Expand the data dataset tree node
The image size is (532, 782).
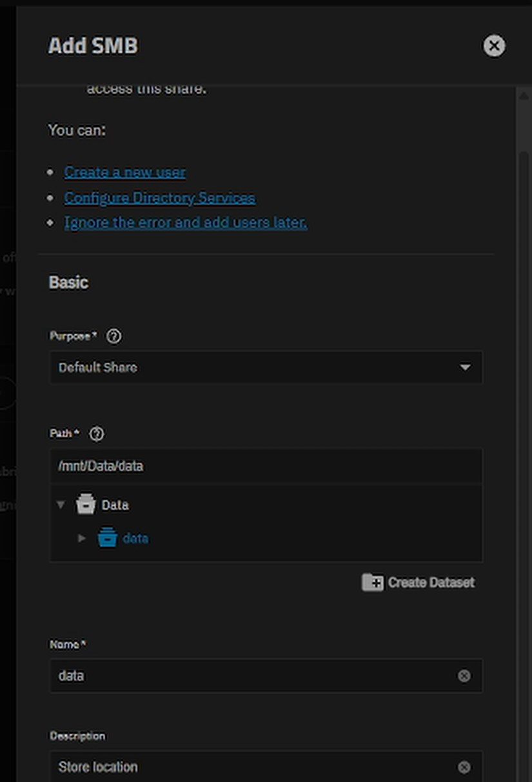82,537
